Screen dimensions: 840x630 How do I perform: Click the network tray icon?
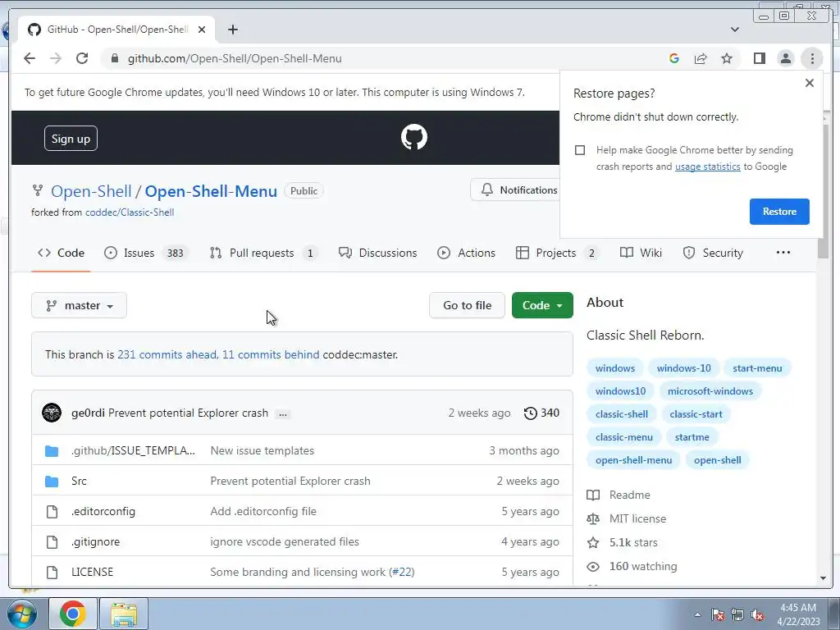pos(737,614)
